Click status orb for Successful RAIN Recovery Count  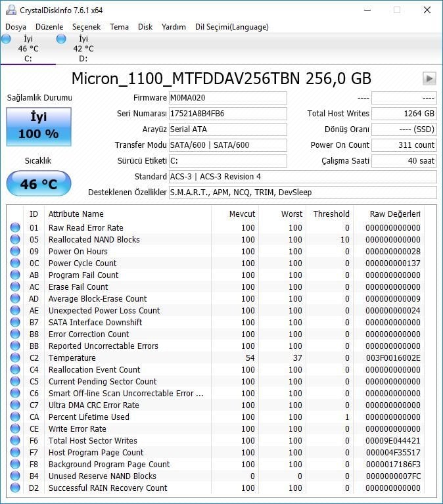click(15, 488)
